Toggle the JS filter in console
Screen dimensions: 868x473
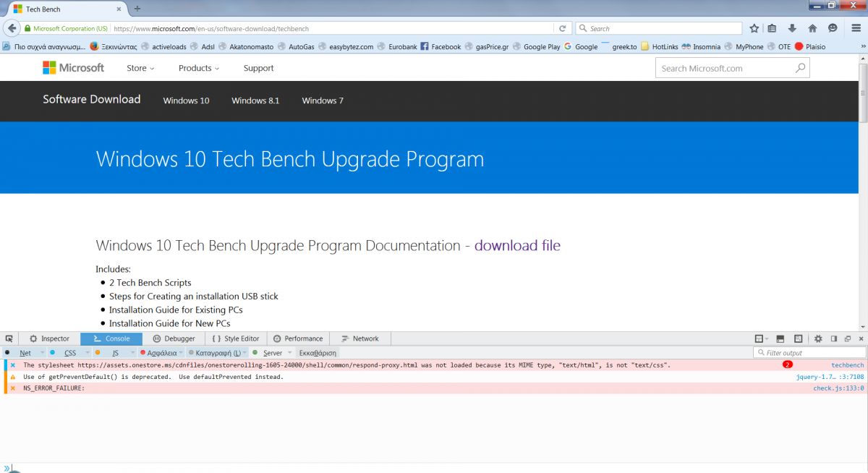pyautogui.click(x=115, y=353)
